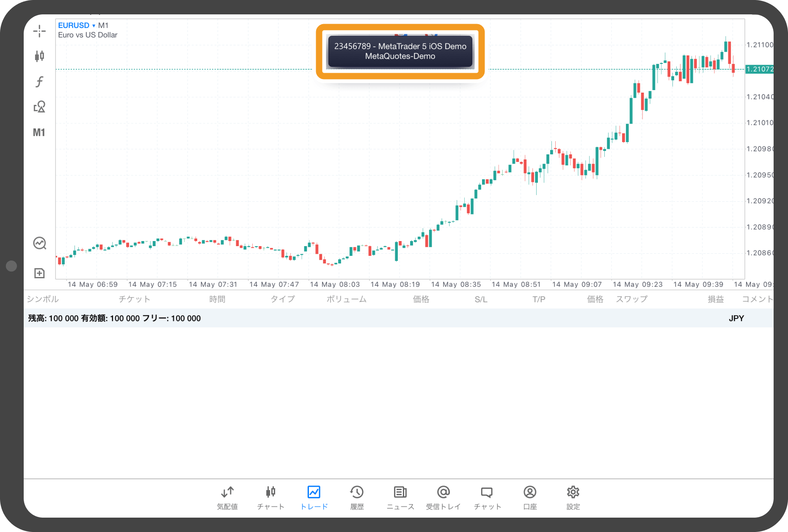Go to the 口座 account tab
Screen dimensions: 788x532
click(x=530, y=497)
